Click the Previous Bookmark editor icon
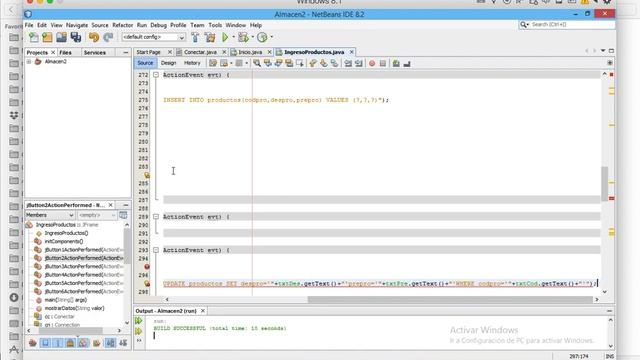The width and height of the screenshot is (640, 360). click(x=313, y=63)
